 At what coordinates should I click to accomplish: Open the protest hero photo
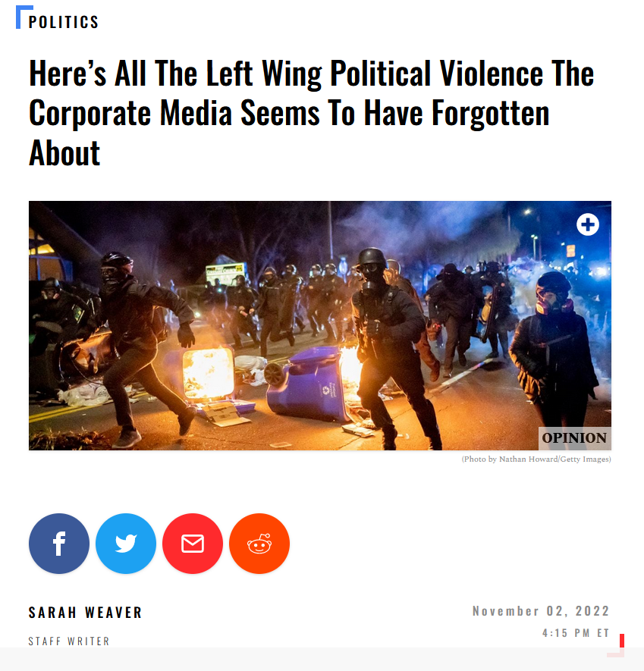[x=320, y=325]
